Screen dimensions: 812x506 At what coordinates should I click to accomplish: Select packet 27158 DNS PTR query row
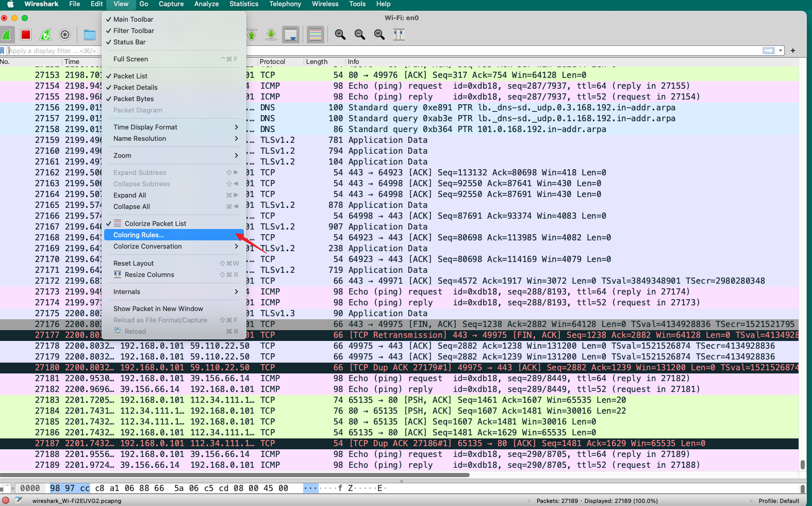pyautogui.click(x=400, y=129)
